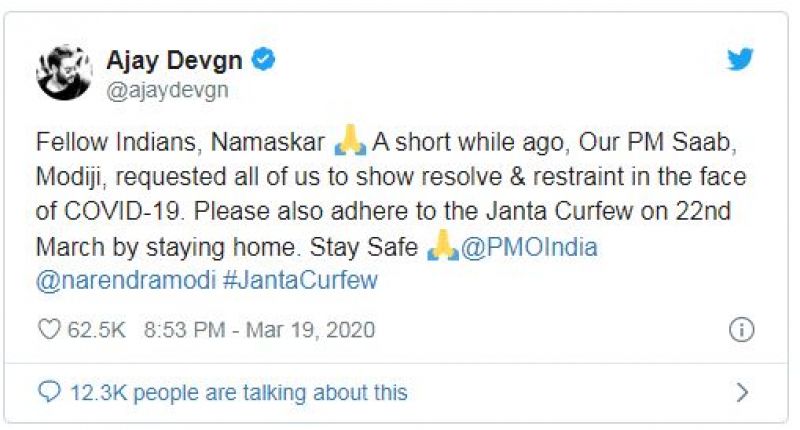The image size is (800, 430).
Task: Click the speech bubble reply icon
Action: [x=49, y=392]
